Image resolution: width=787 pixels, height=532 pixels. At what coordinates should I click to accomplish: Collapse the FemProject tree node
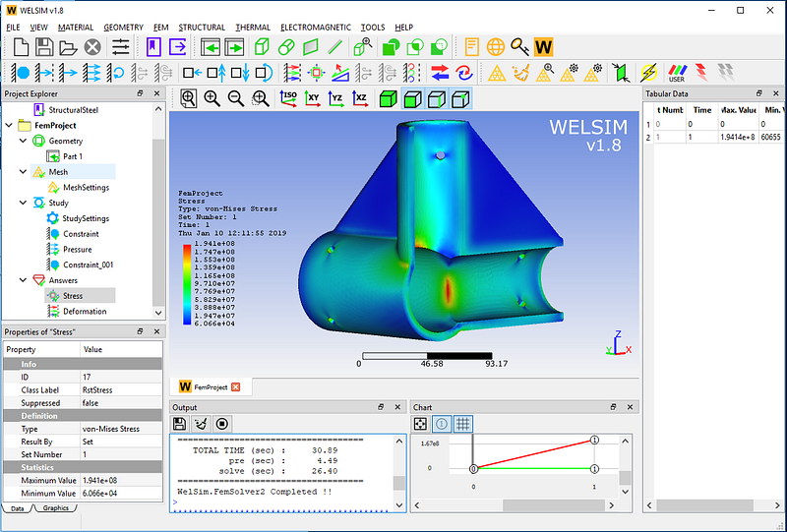coord(10,126)
